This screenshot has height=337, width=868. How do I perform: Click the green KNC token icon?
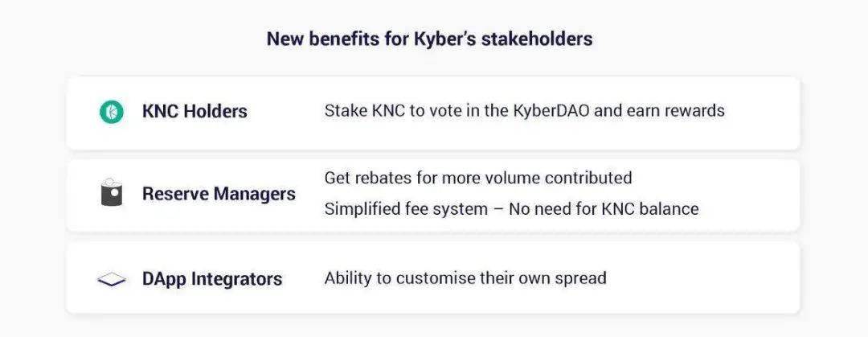[x=111, y=112]
